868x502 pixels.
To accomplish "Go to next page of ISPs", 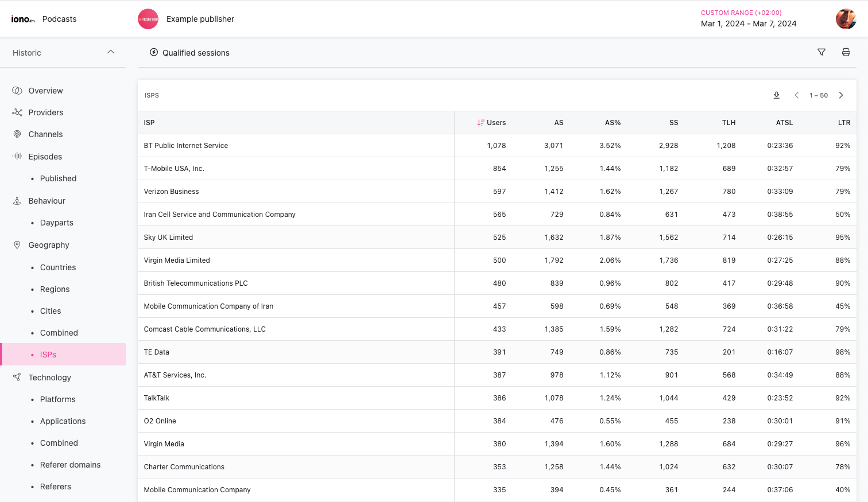I will coord(841,95).
